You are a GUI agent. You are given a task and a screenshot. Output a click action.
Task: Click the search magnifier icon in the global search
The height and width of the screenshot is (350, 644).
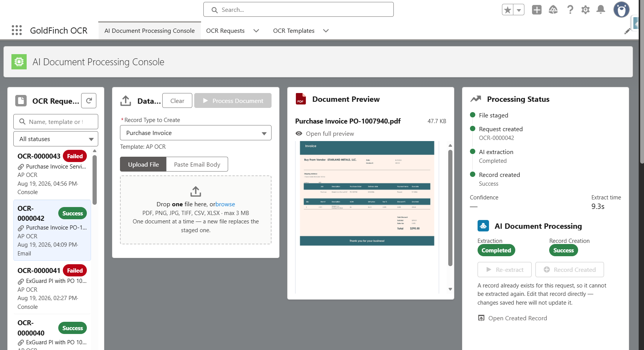(x=215, y=10)
